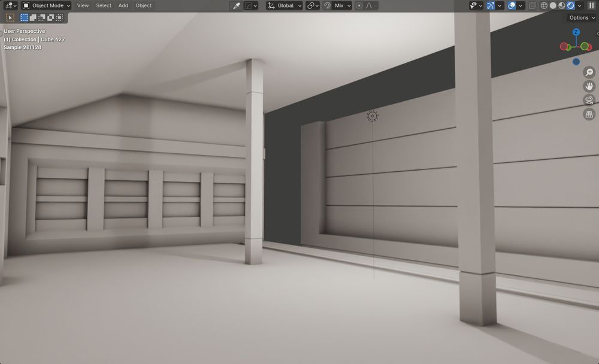Click the Z axis on navigation gizmo
Image resolution: width=599 pixels, height=364 pixels.
click(576, 32)
